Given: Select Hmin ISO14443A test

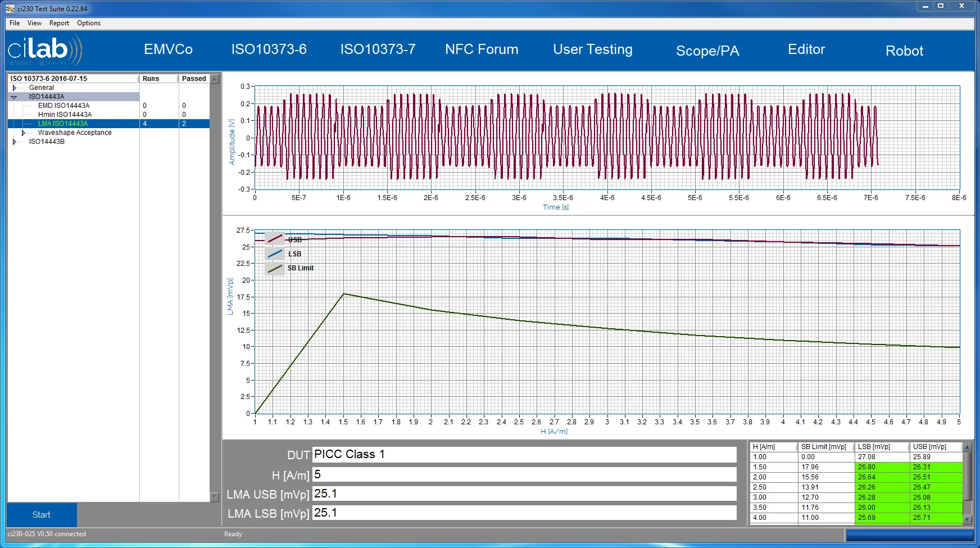Looking at the screenshot, I should 65,115.
